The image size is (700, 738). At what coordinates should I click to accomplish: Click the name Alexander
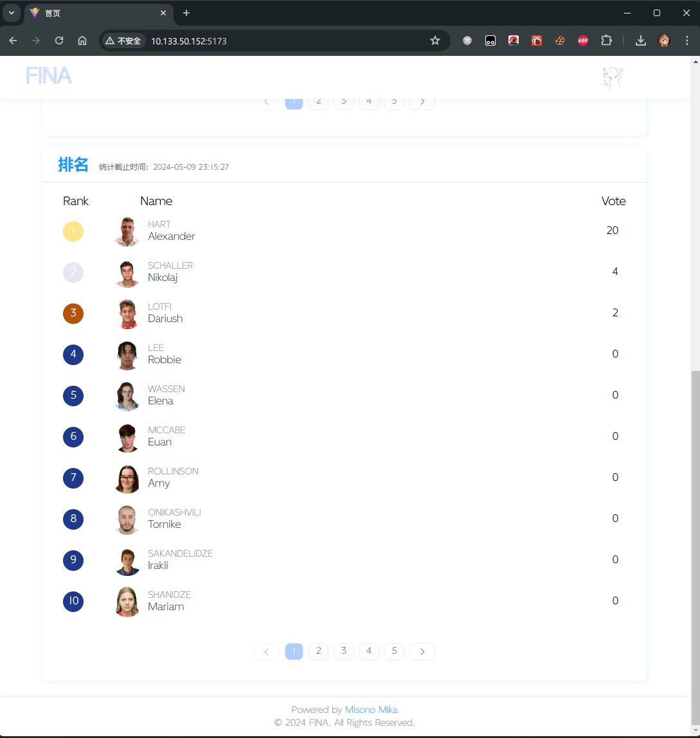coord(172,237)
